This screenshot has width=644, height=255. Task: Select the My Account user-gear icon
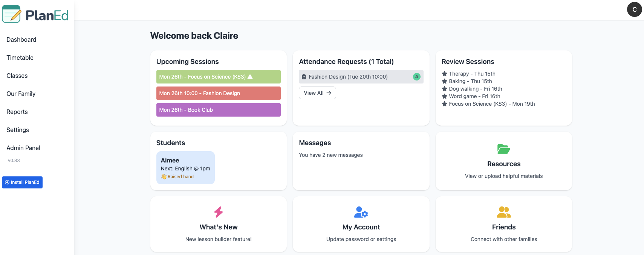[x=361, y=212]
